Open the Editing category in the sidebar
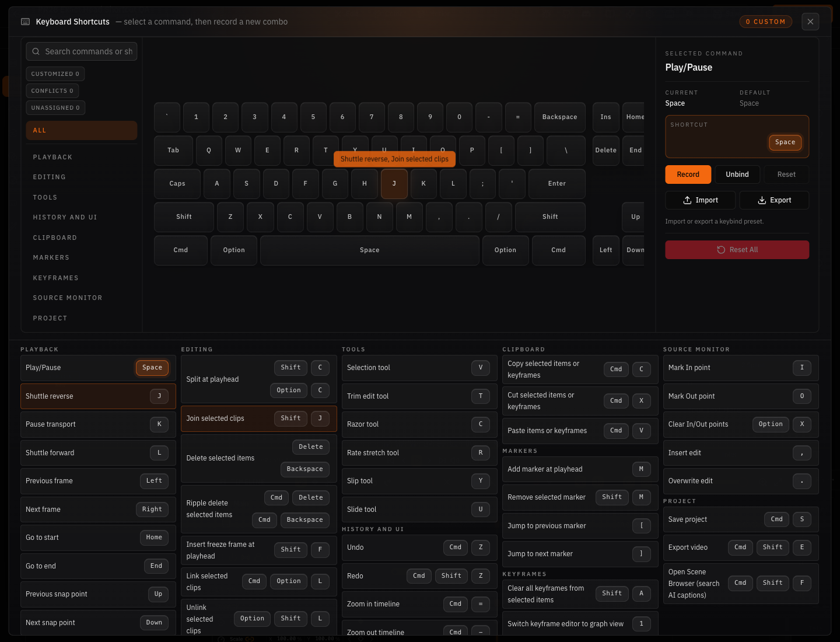The image size is (840, 642). pos(82,177)
